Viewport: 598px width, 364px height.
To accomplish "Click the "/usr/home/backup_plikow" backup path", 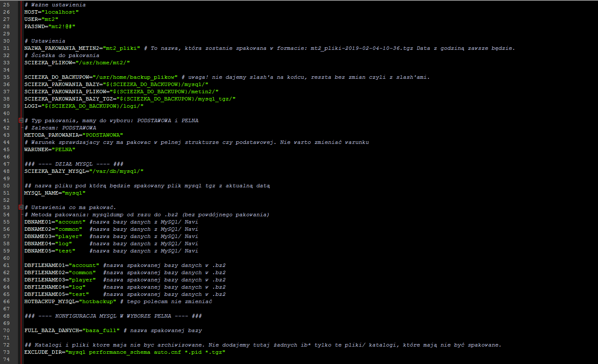I will click(x=135, y=77).
